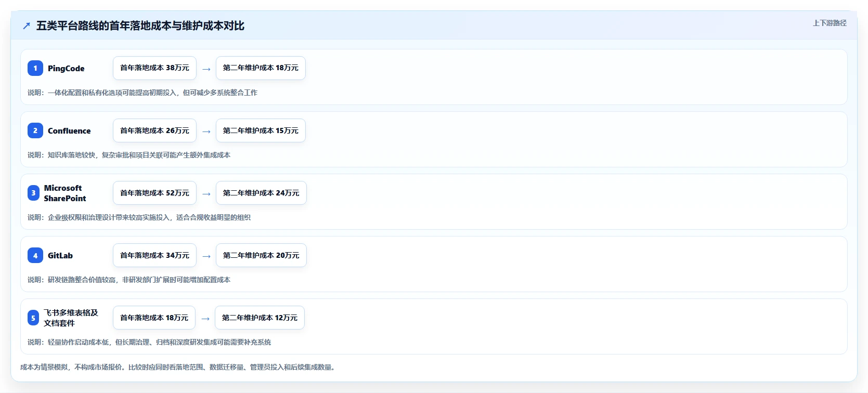Click the 第二年维护成本 12万元 box
This screenshot has width=868, height=393.
click(260, 318)
